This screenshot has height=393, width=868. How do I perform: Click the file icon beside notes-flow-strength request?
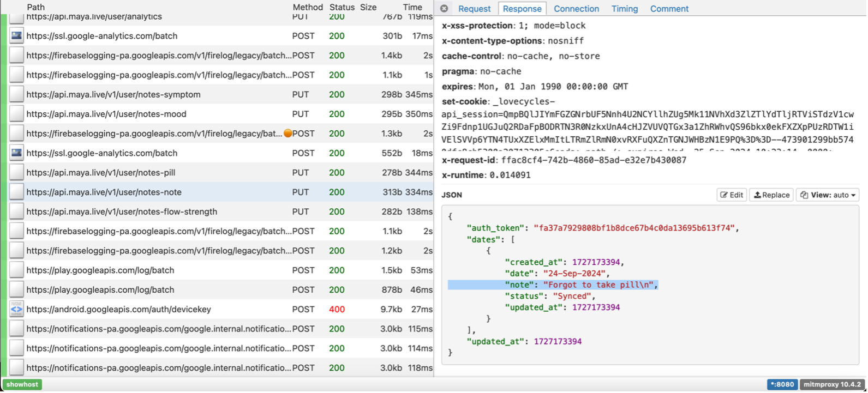[x=17, y=212]
